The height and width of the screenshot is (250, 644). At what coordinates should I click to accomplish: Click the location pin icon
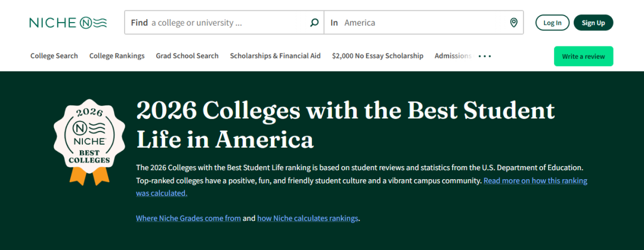[513, 23]
